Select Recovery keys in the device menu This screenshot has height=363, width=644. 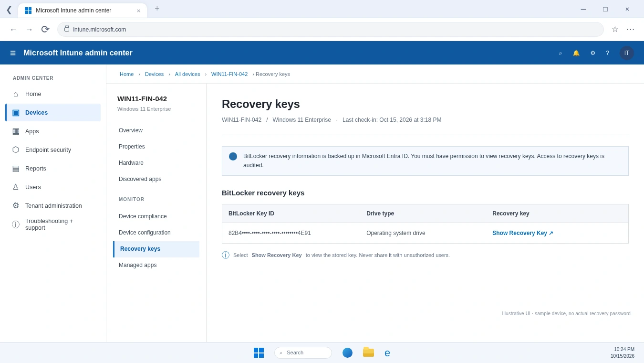[156, 249]
